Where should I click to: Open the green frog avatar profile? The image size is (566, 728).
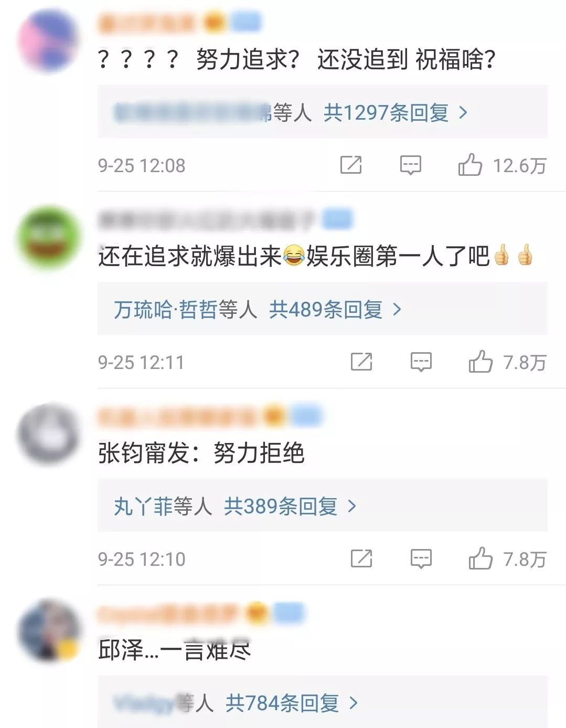point(49,237)
